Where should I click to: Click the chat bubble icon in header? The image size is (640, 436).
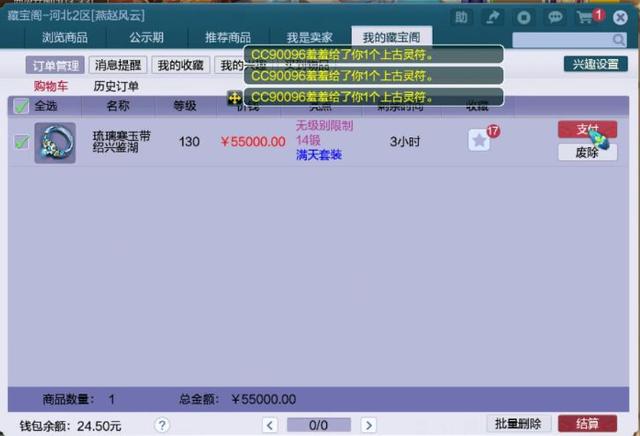pyautogui.click(x=555, y=18)
